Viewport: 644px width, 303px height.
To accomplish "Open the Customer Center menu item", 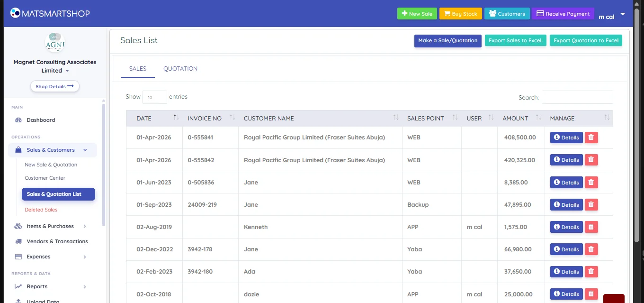I will 45,178.
